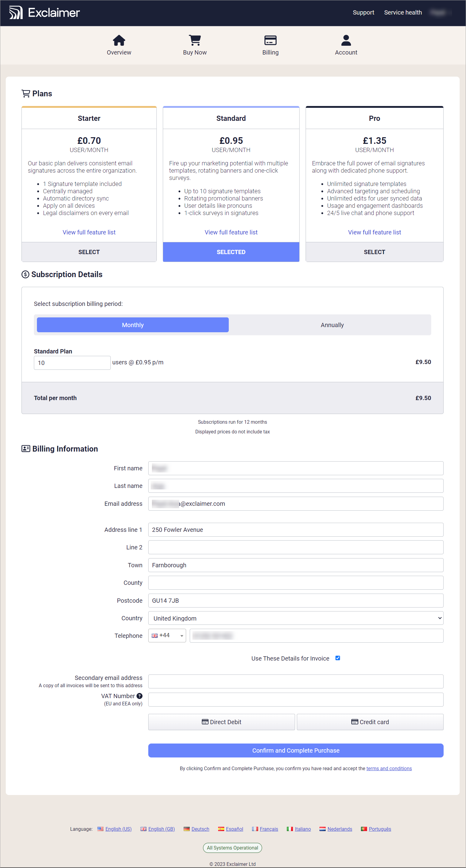
Task: Open Service health in top bar
Action: point(403,12)
